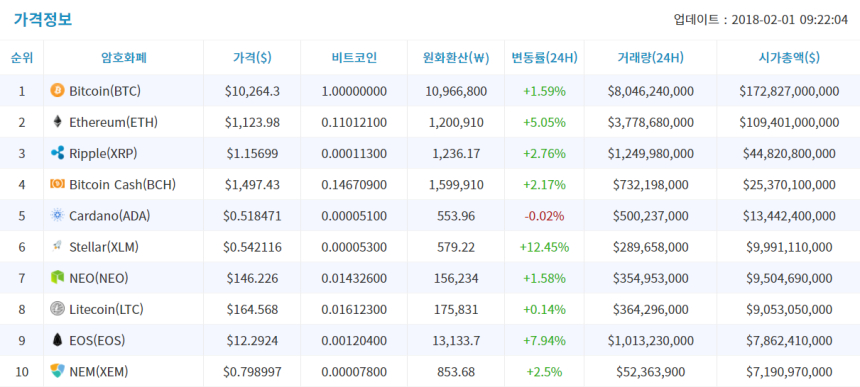
Task: Click Bitcoin won value 10,966,800
Action: click(x=456, y=91)
